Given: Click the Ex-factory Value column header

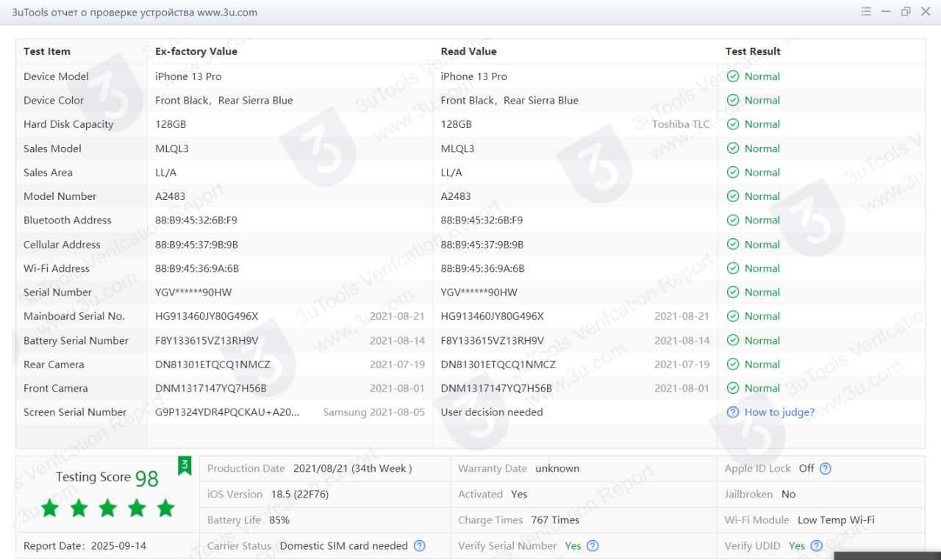Looking at the screenshot, I should 196,51.
